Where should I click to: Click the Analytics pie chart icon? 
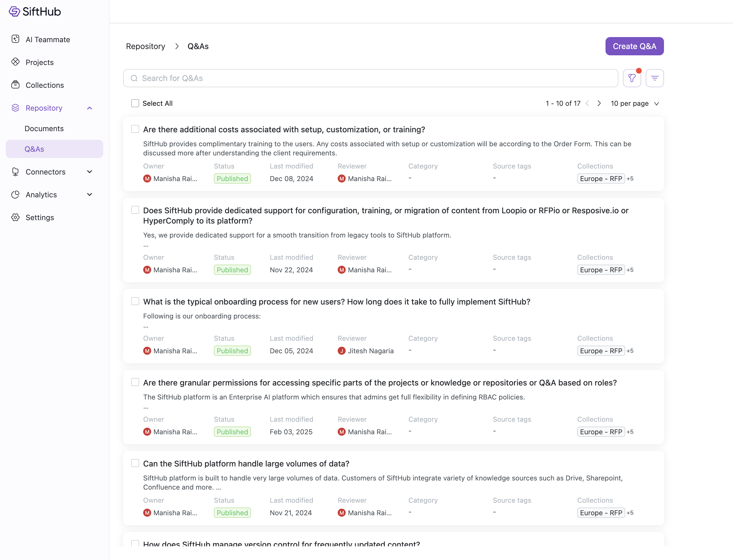pyautogui.click(x=15, y=194)
